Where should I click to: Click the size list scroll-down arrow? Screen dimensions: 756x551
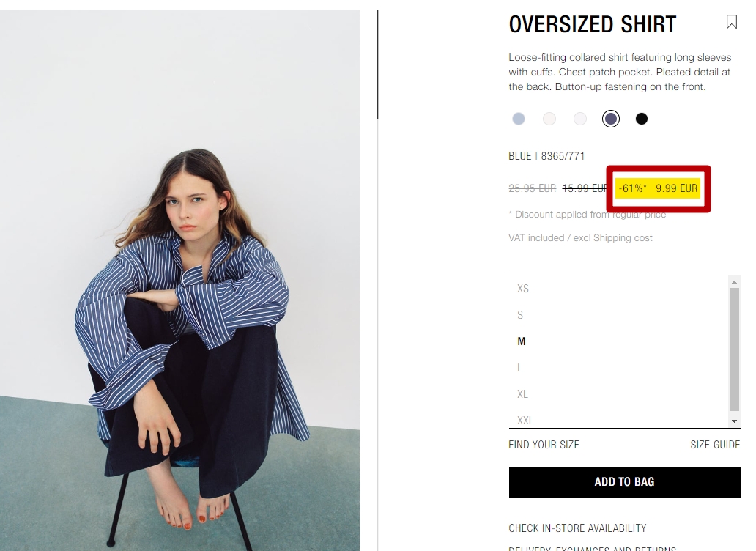click(734, 421)
